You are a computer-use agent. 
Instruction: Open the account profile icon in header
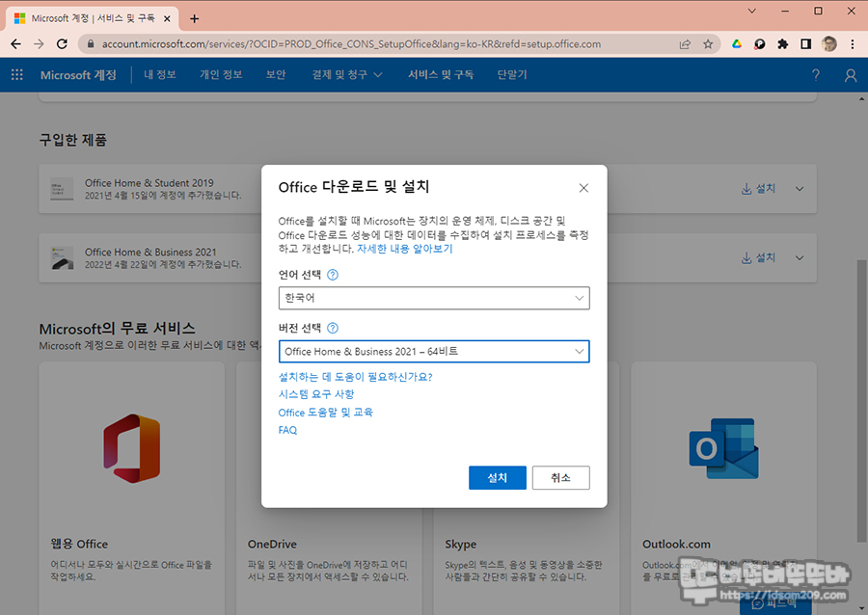851,75
